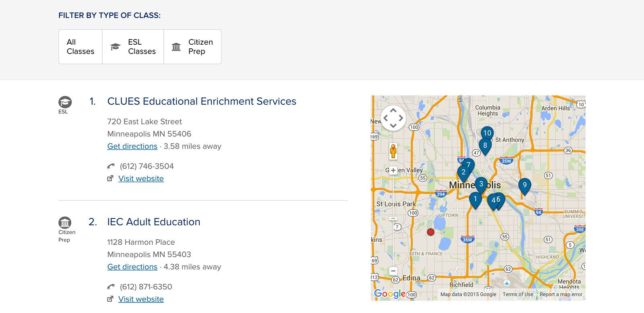Filter by Citizen Prep classes
Screen dimensions: 644x313
tap(192, 47)
